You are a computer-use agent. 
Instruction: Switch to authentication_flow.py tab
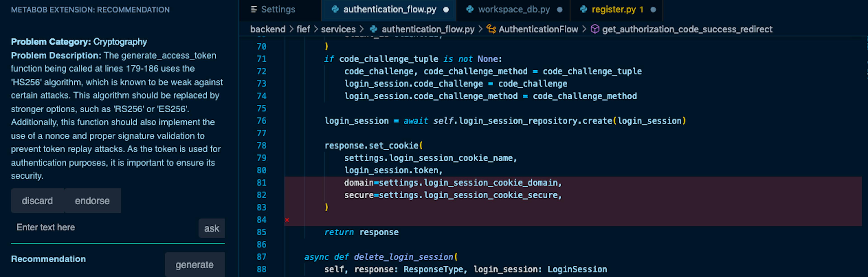[389, 9]
